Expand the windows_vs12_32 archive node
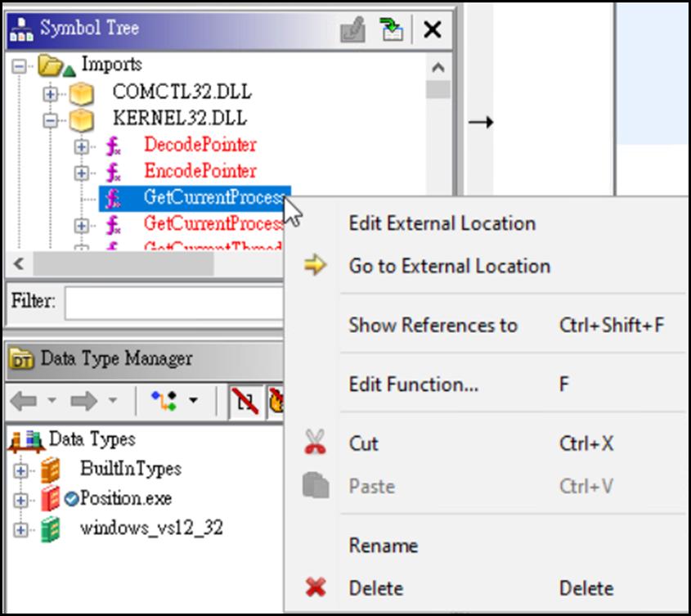Viewport: 691px width, 616px height. click(20, 529)
